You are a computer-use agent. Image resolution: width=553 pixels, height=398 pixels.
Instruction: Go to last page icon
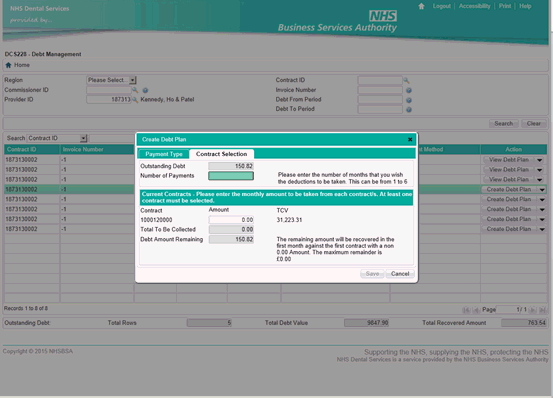542,310
